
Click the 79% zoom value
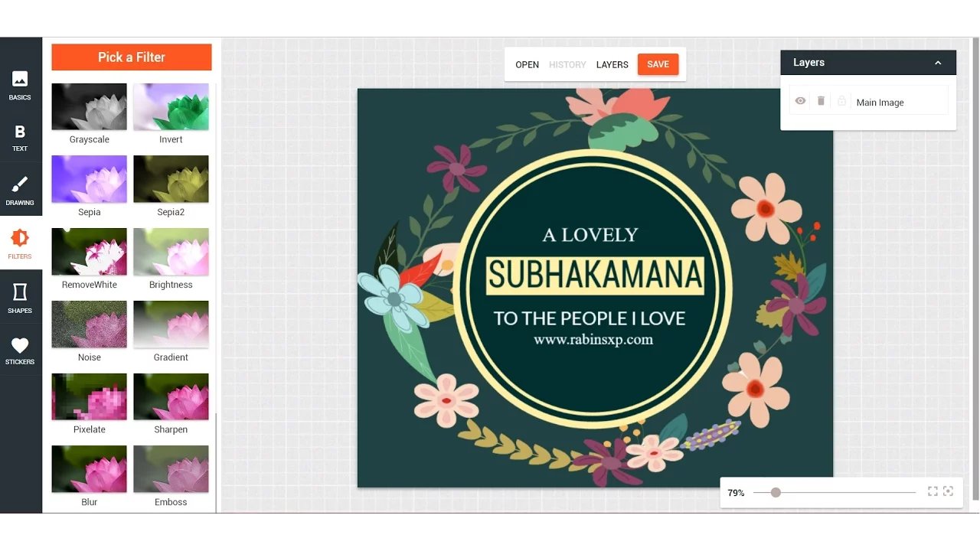736,493
